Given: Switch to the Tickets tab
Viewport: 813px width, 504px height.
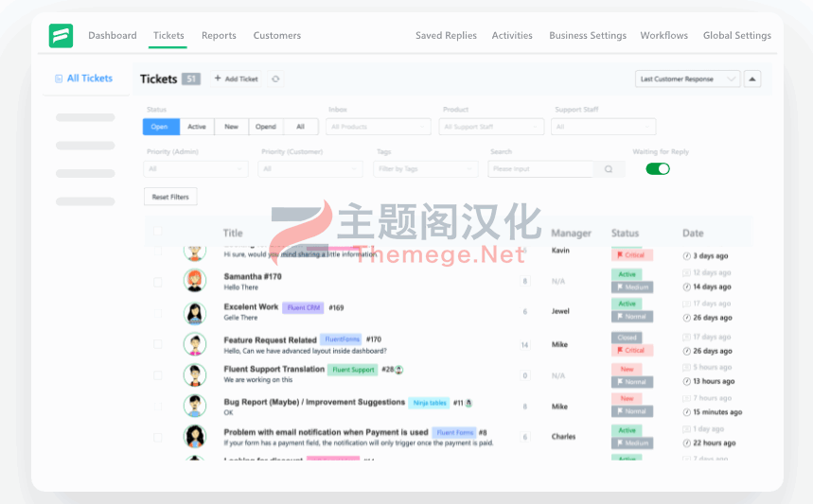Looking at the screenshot, I should point(168,36).
